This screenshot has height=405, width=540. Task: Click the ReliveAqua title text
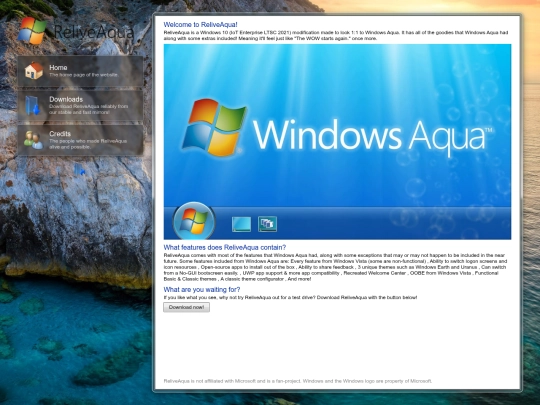[x=94, y=32]
